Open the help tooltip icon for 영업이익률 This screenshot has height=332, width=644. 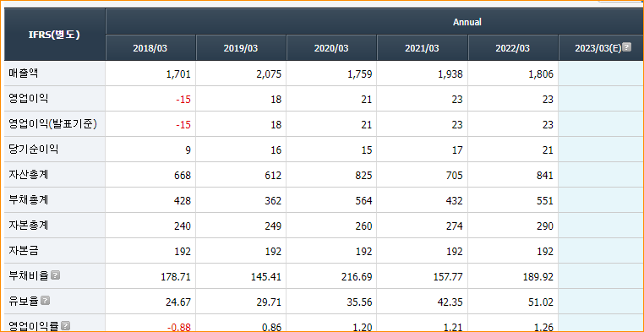[66, 326]
